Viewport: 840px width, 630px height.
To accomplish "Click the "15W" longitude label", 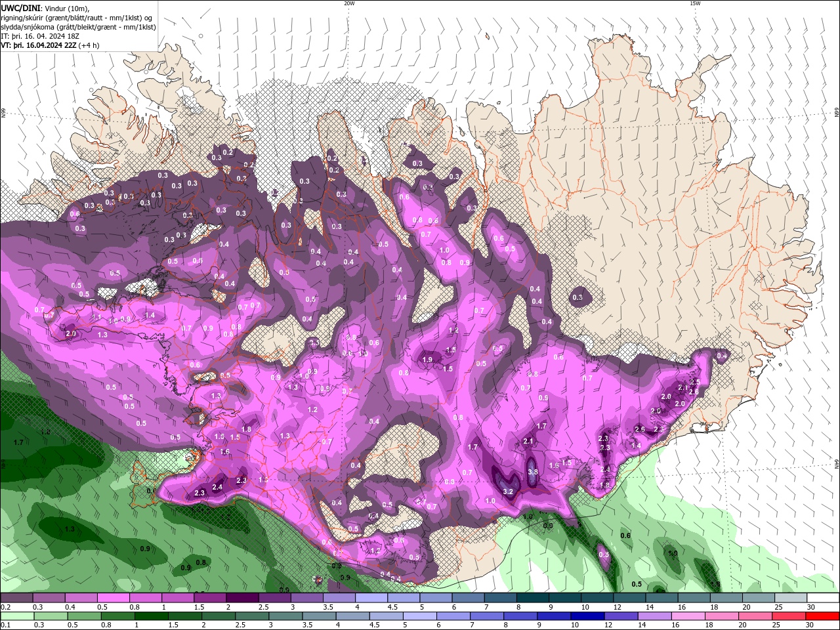I will pos(695,3).
